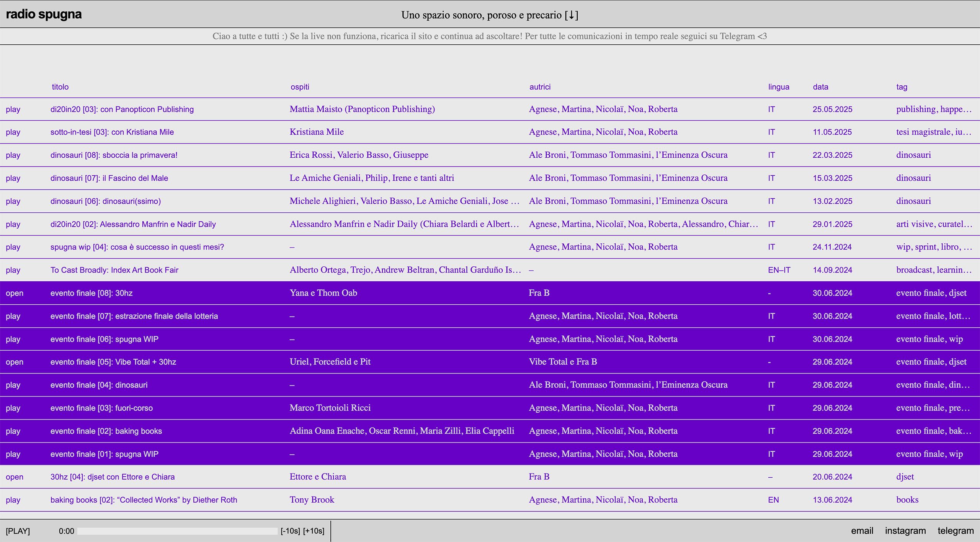Play the baking books [02] episode
This screenshot has width=980, height=542.
tap(13, 500)
